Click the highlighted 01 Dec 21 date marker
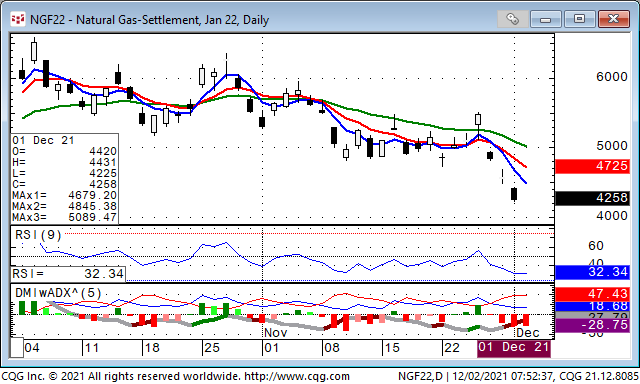The width and height of the screenshot is (640, 384). pyautogui.click(x=514, y=348)
